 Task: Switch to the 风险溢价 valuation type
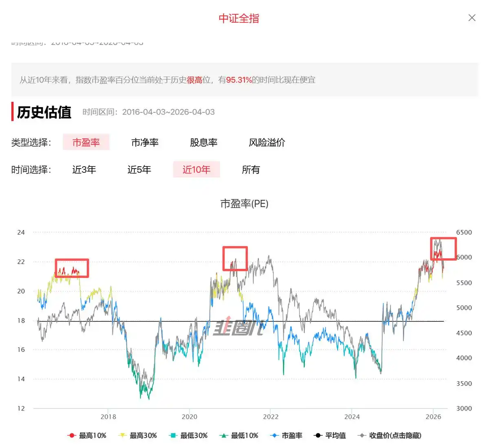267,142
